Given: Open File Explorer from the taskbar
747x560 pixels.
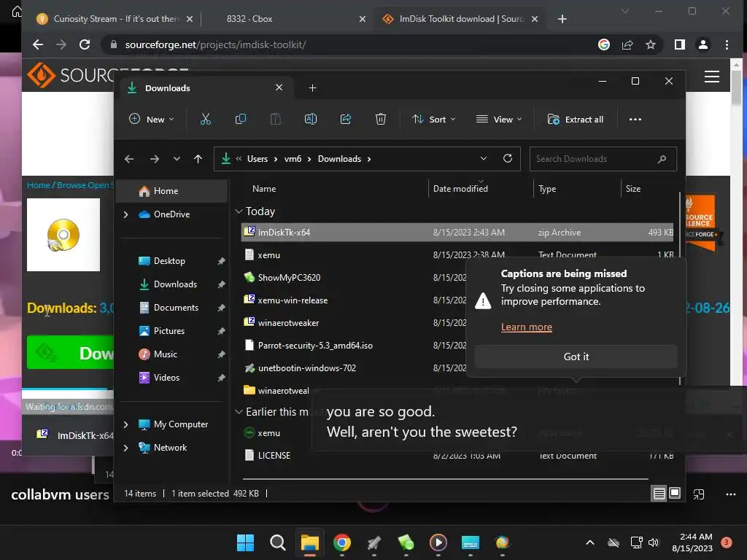Looking at the screenshot, I should (x=309, y=542).
